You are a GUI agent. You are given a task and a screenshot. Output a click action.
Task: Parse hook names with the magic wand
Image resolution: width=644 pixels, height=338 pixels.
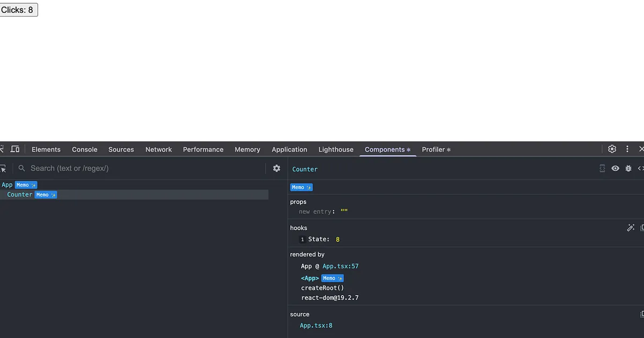pos(631,228)
